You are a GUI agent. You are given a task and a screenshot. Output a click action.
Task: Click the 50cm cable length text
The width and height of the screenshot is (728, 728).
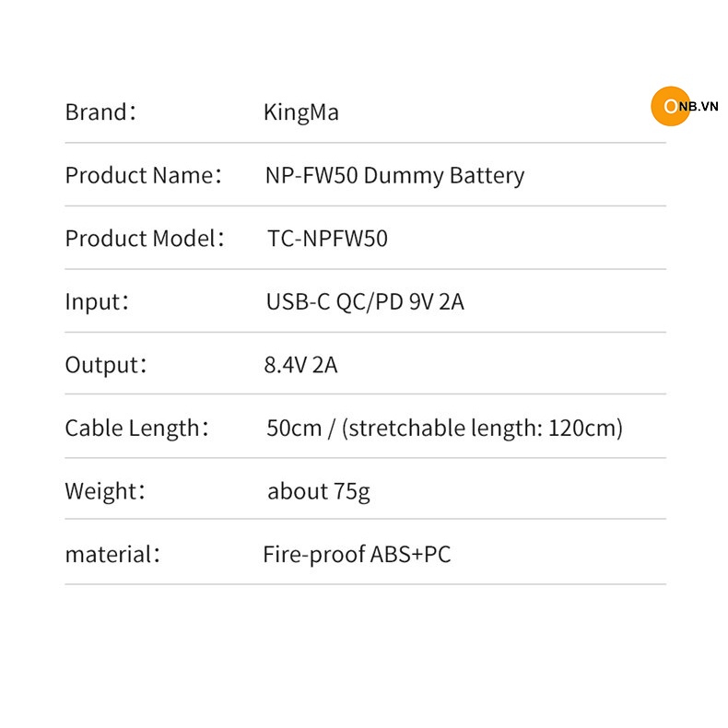(x=294, y=428)
